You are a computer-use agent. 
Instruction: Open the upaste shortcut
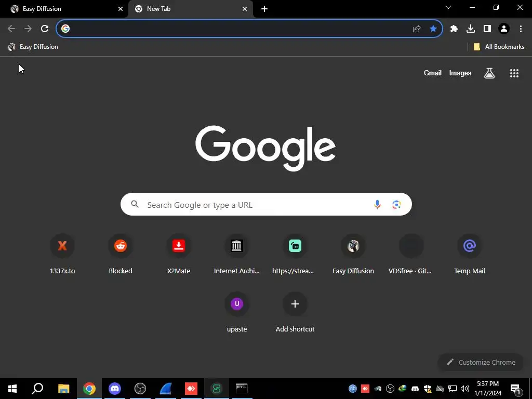237,312
